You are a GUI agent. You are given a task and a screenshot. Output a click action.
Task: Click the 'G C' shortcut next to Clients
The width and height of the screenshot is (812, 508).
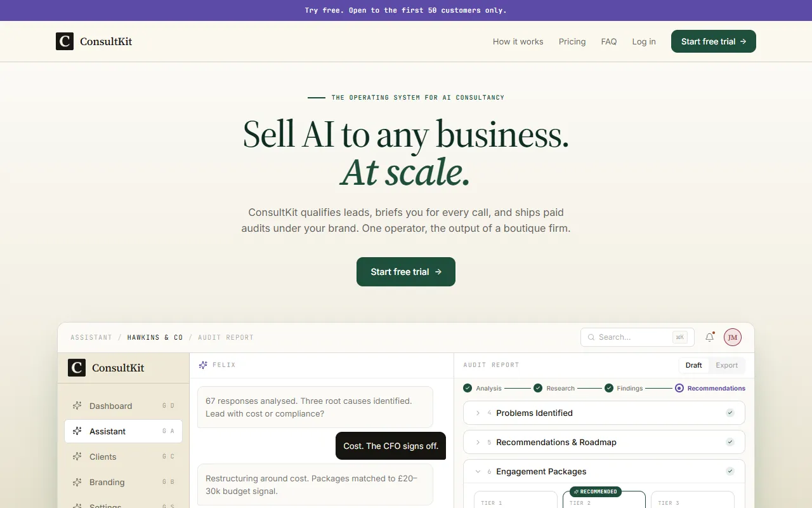point(168,457)
